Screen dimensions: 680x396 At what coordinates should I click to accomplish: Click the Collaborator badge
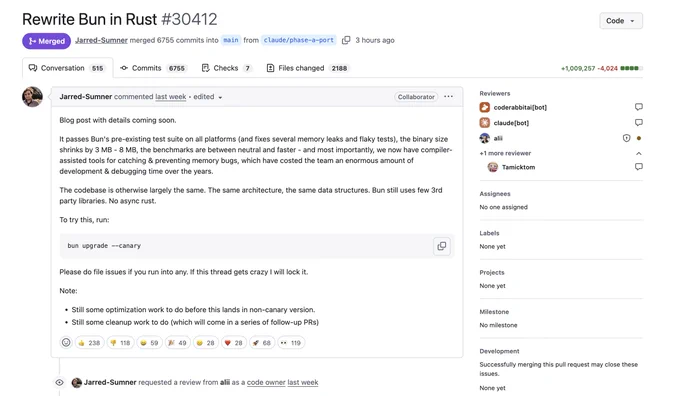(416, 97)
